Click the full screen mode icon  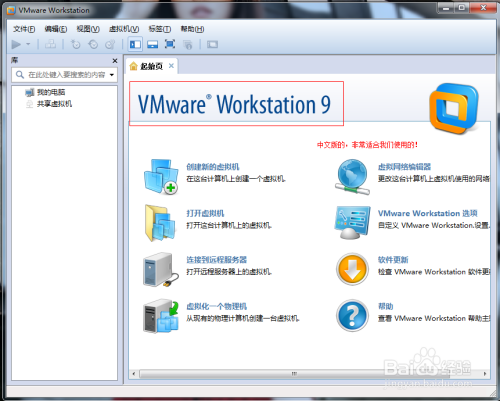tap(170, 44)
